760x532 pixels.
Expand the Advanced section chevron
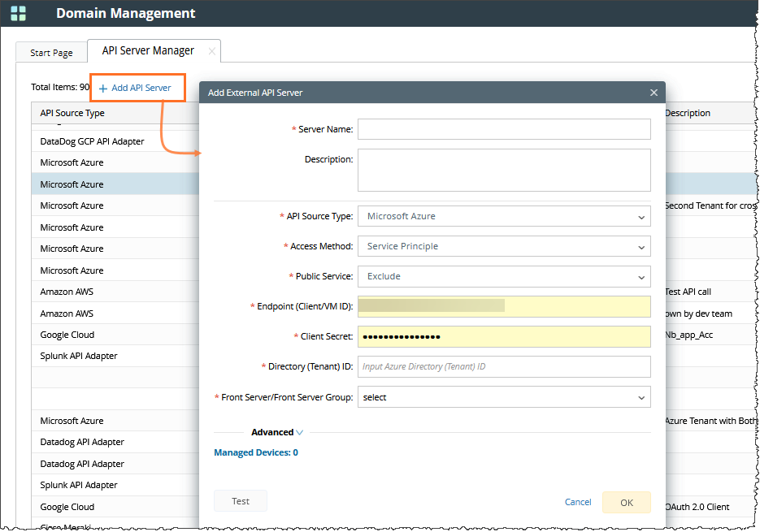click(x=300, y=433)
